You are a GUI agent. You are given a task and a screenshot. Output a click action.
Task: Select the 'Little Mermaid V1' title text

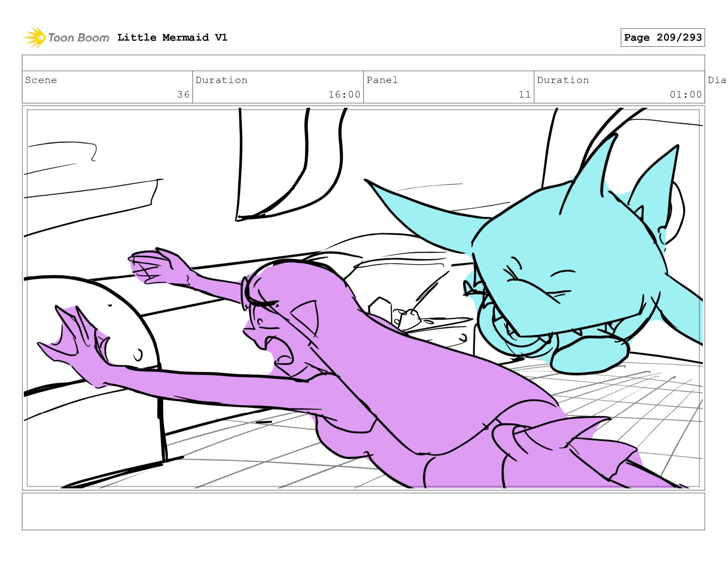point(172,38)
